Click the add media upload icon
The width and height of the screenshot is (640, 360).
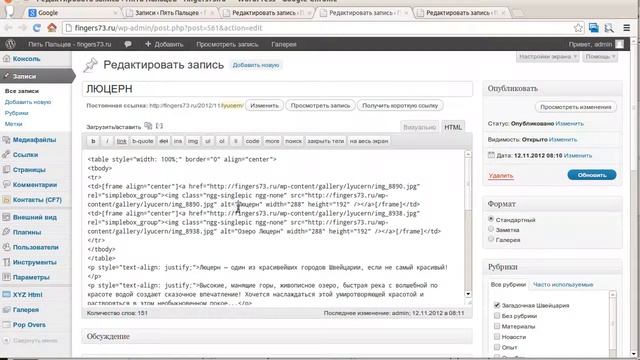[x=148, y=126]
